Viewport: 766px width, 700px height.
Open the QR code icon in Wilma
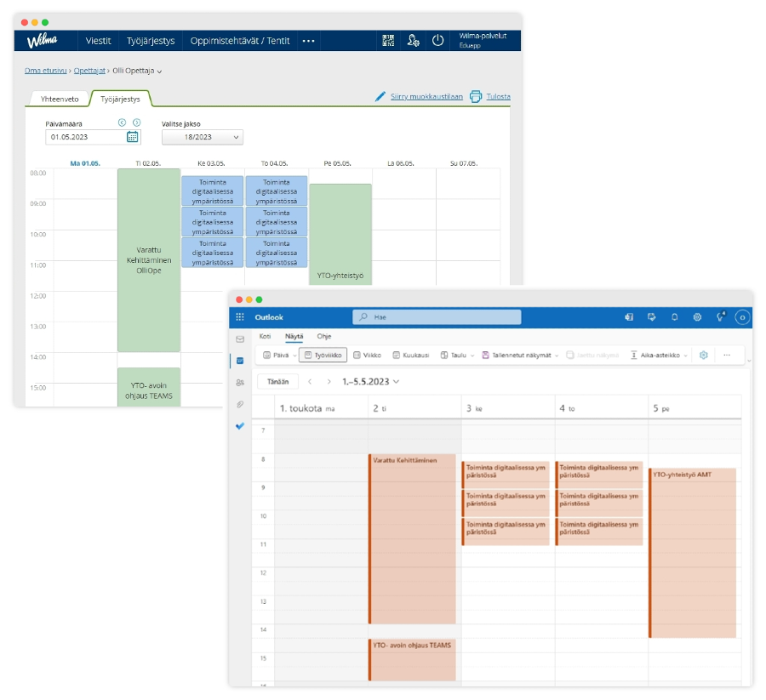388,41
